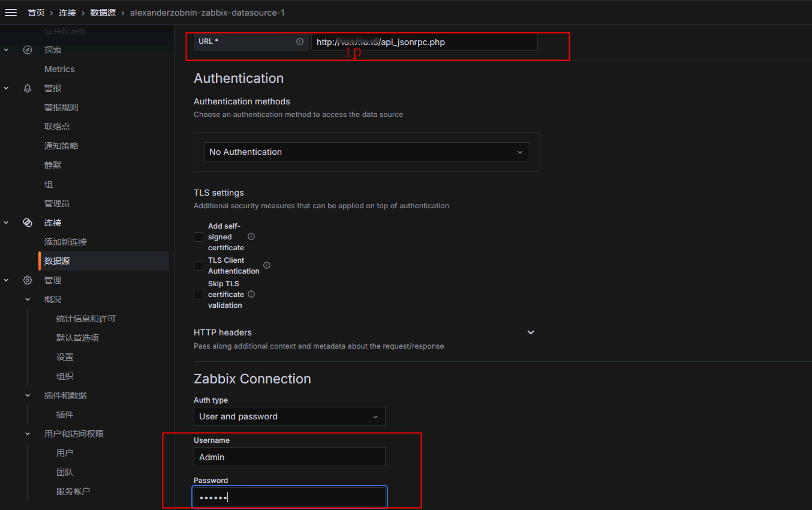Image resolution: width=812 pixels, height=510 pixels.
Task: Collapse the 管理 sidebar section chevron
Action: click(7, 280)
